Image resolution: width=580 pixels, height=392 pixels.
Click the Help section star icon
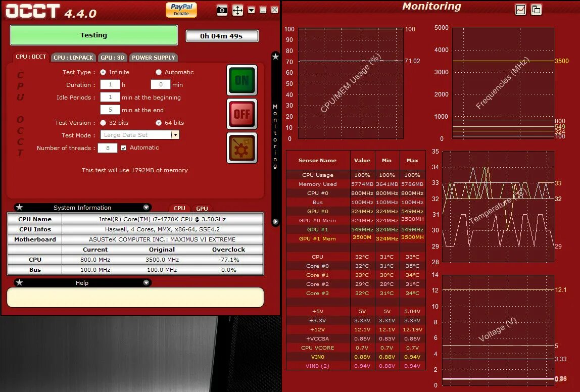(20, 282)
